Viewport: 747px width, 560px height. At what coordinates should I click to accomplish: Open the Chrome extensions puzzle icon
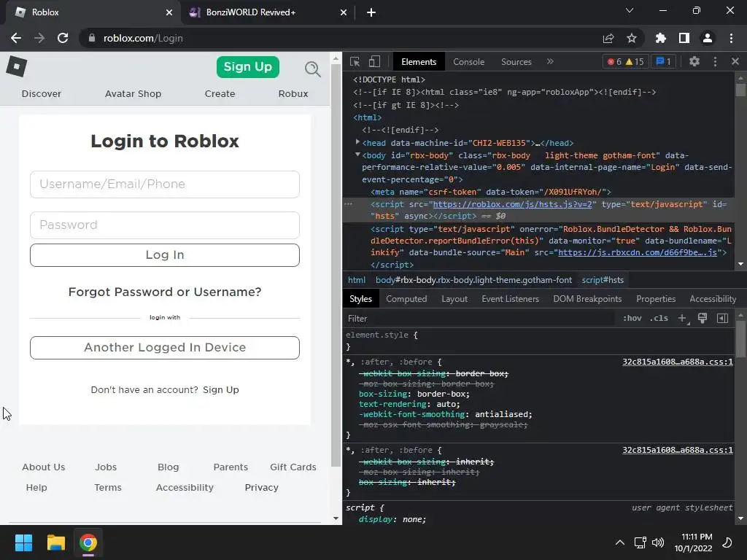pos(661,38)
